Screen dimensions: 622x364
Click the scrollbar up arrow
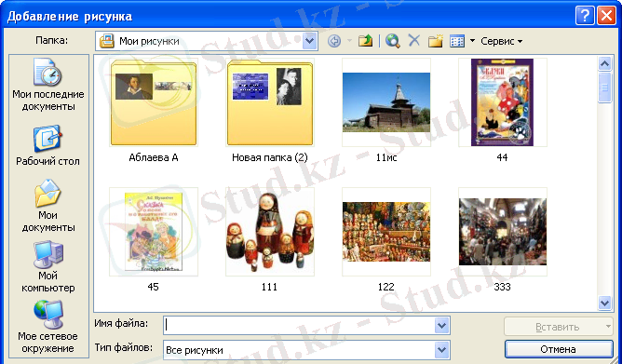pos(604,63)
